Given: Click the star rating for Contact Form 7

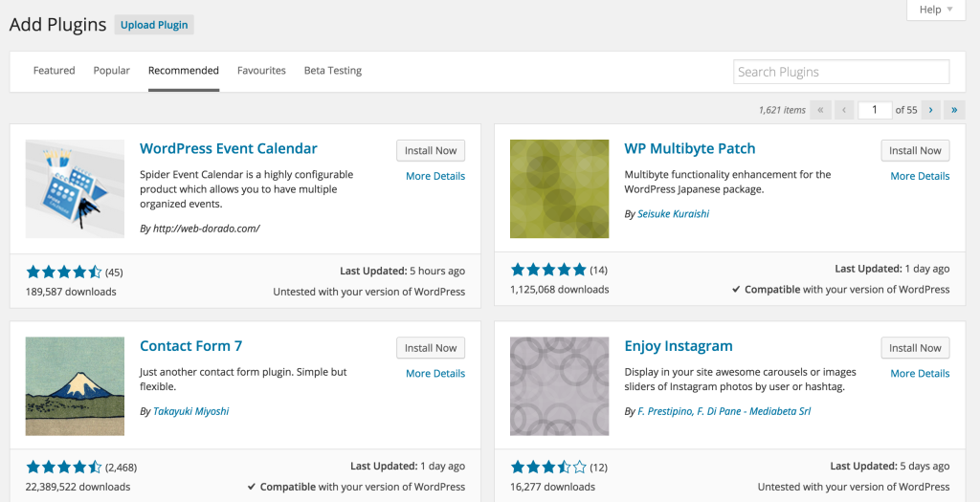Looking at the screenshot, I should click(64, 467).
